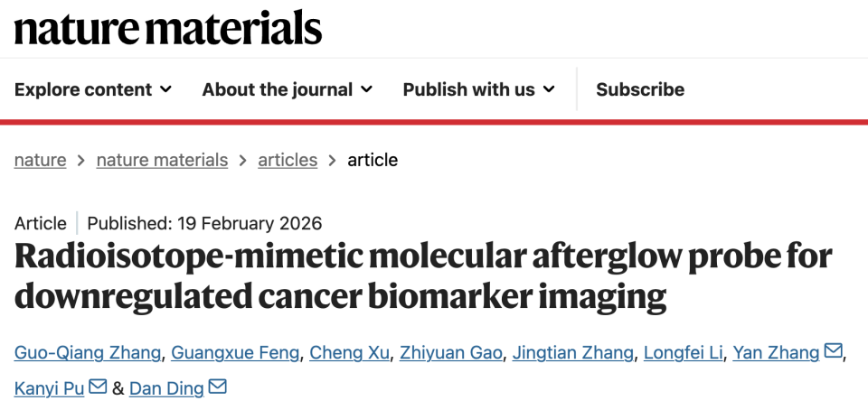
Task: Expand the Publish with us dropdown
Action: tap(481, 89)
